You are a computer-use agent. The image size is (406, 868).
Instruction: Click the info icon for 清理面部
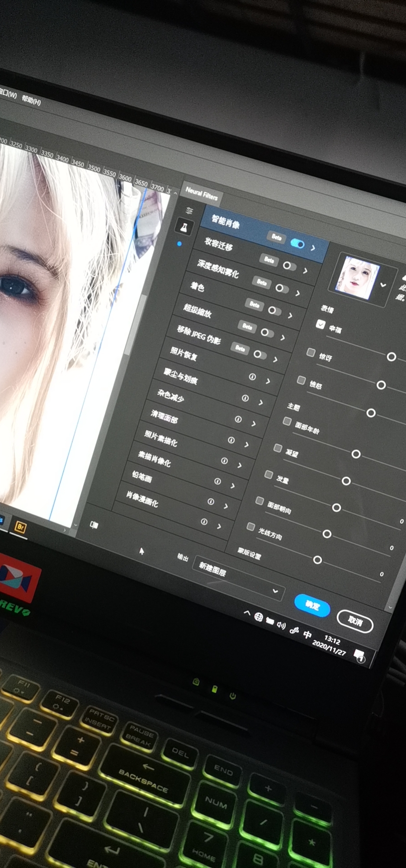231,439
